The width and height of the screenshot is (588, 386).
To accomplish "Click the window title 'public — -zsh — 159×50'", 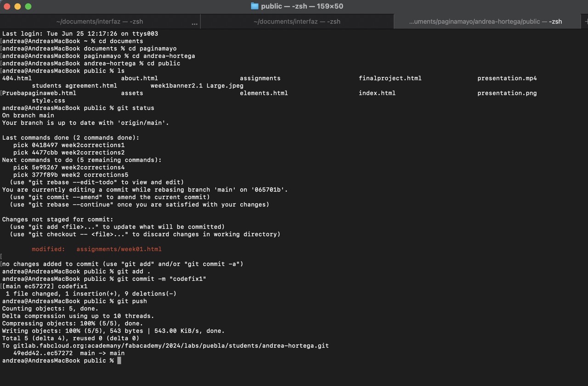I will click(x=302, y=6).
